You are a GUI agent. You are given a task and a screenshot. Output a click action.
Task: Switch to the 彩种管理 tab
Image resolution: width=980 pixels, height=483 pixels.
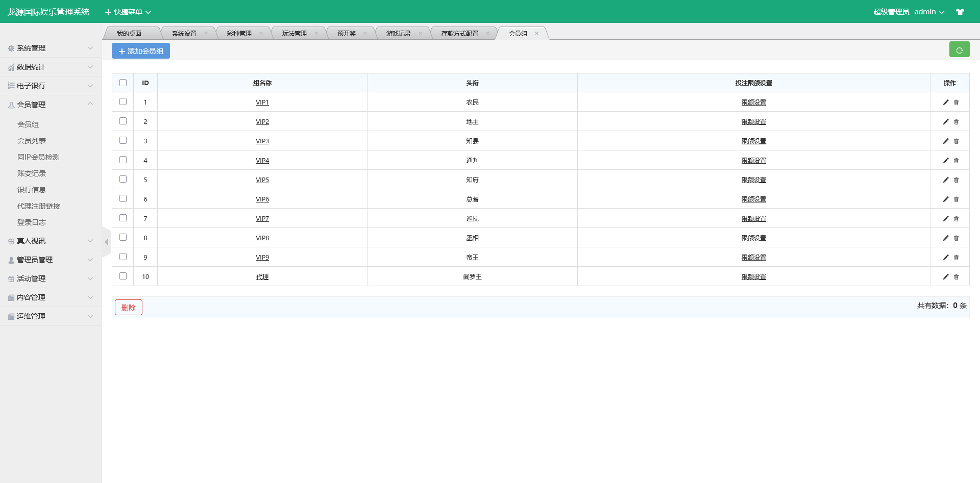coord(239,34)
